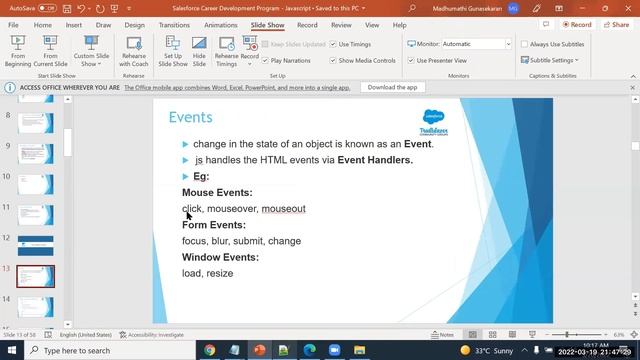
Task: Click the zoom slider handle
Action: [x=567, y=335]
